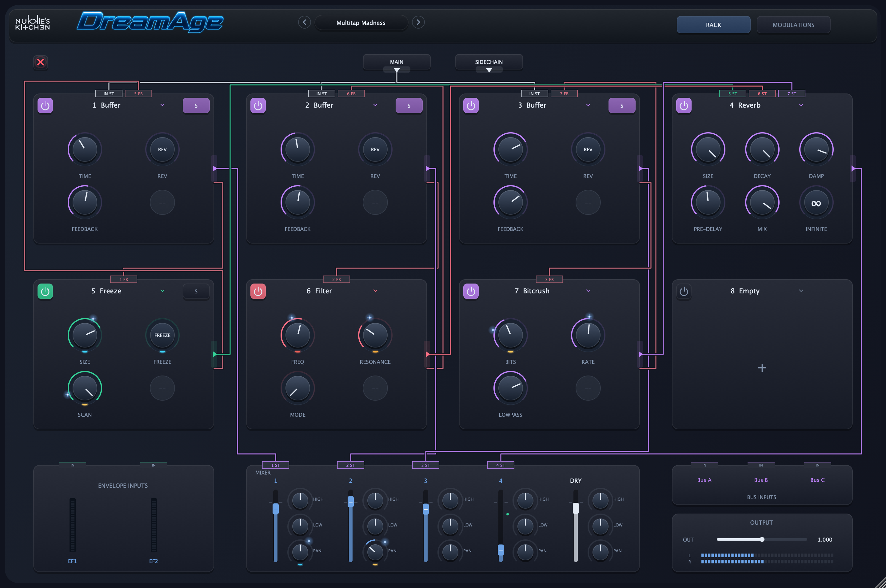Click S button on 3 Buffer
This screenshot has height=588, width=886.
tap(621, 106)
